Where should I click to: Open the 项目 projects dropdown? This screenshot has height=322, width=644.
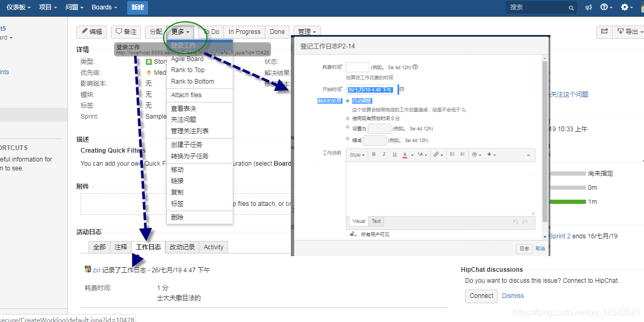[48, 7]
